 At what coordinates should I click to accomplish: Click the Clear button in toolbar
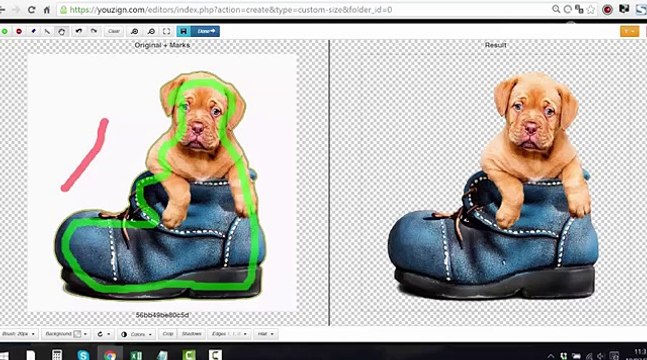[x=113, y=31]
